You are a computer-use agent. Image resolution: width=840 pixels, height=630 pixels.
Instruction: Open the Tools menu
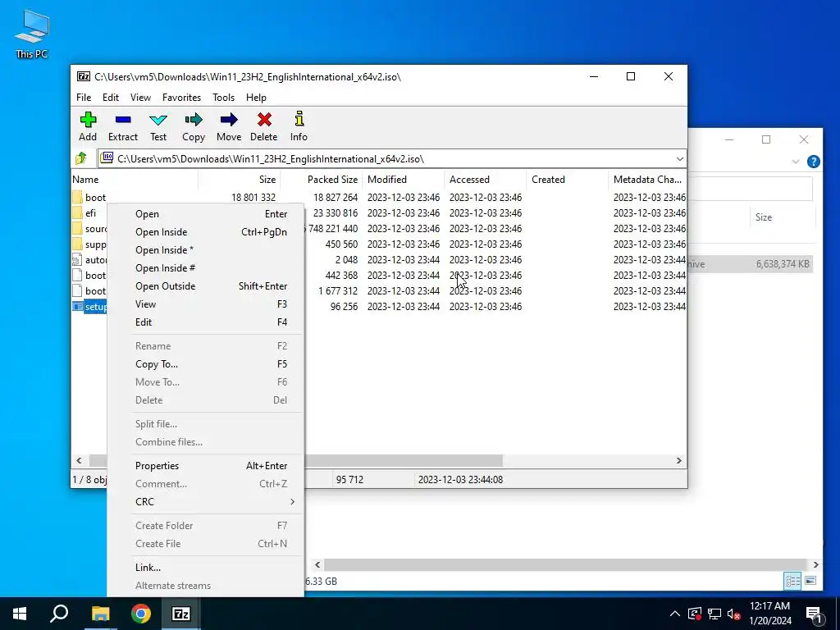223,98
